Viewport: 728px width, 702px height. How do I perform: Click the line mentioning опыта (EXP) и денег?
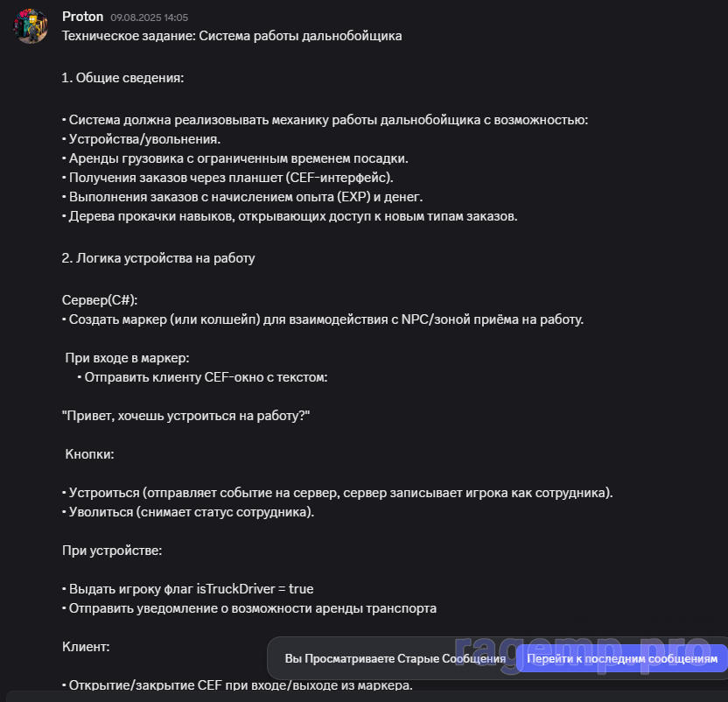pos(242,197)
